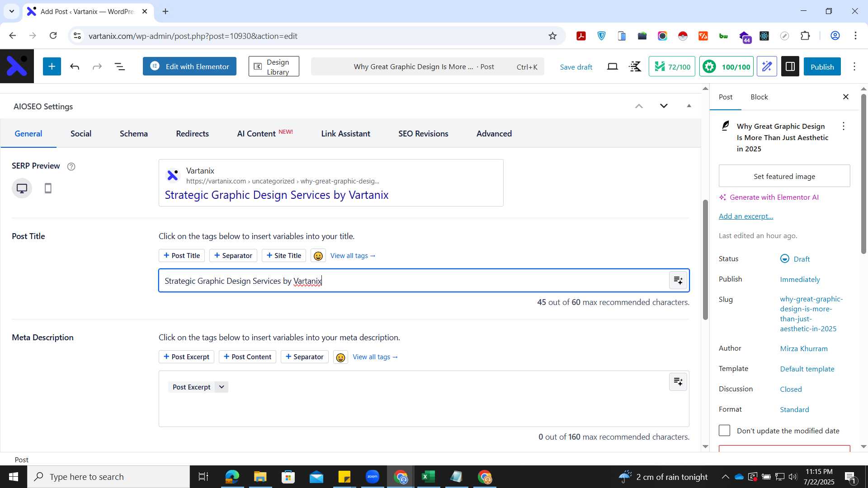Click AI generate icon in Post Title field

(x=678, y=281)
